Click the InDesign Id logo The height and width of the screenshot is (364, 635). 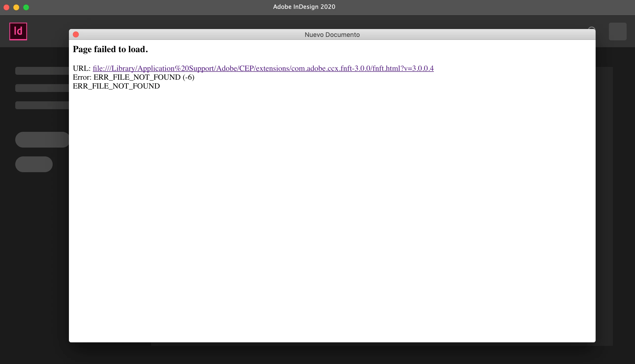coord(18,31)
